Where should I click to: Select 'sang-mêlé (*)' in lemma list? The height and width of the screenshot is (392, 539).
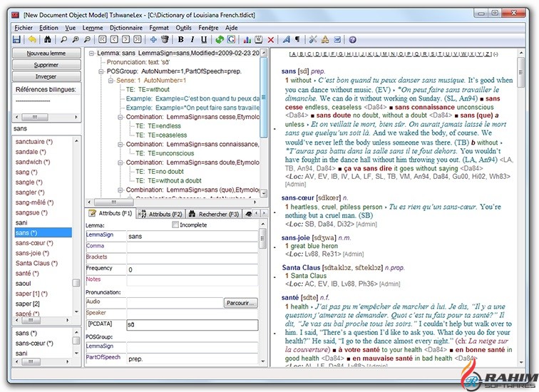[34, 202]
